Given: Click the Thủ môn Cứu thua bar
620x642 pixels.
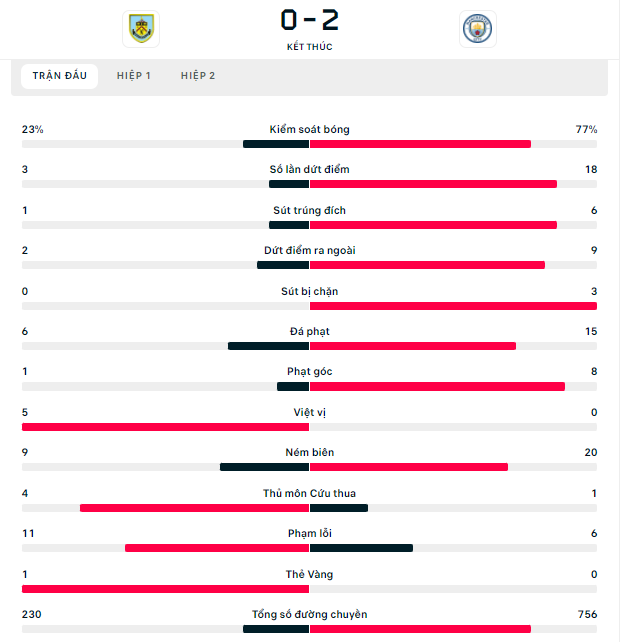Looking at the screenshot, I should tap(309, 508).
